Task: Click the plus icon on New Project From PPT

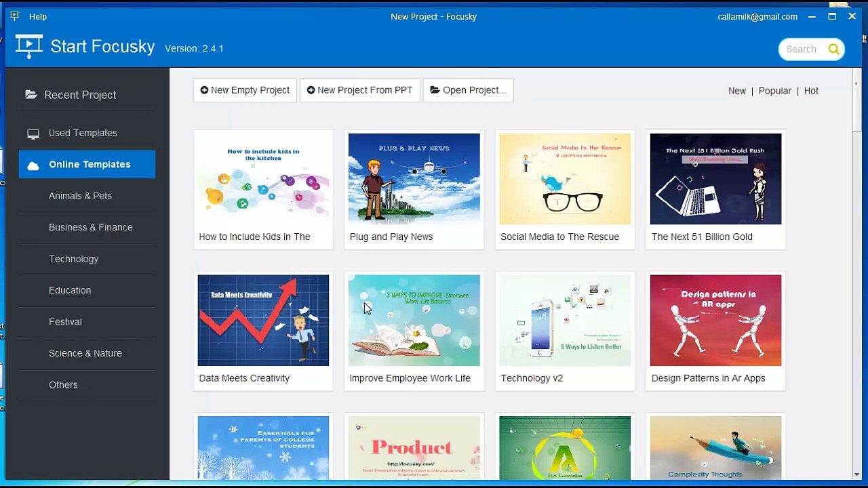Action: 311,90
